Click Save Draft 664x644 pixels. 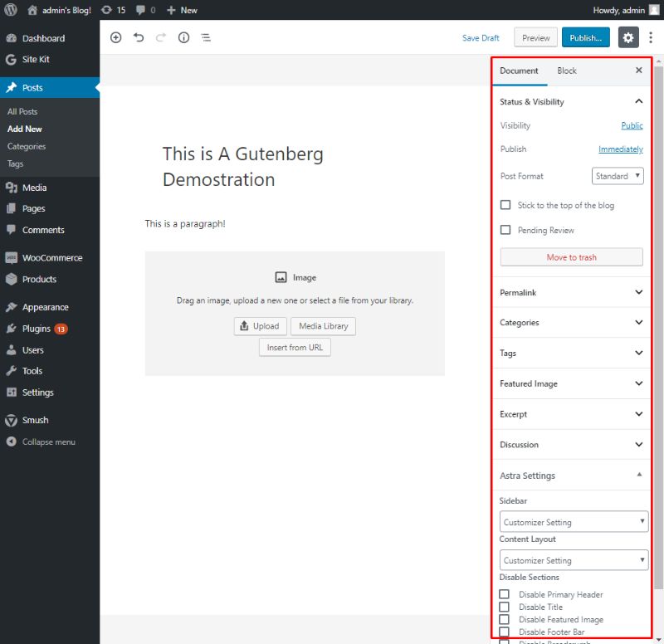[481, 37]
